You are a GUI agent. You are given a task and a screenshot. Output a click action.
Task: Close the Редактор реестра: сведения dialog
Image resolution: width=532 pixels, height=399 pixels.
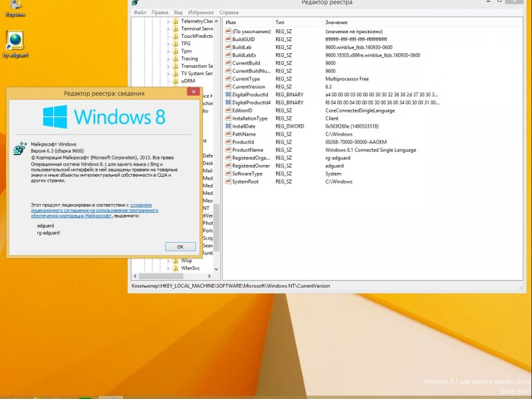(x=194, y=92)
